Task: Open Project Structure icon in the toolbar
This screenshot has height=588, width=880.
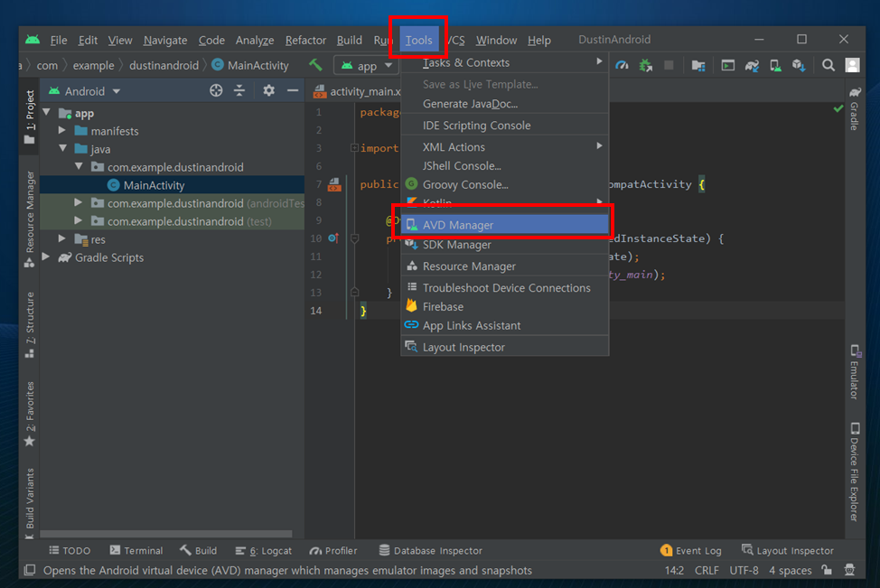Action: point(698,66)
